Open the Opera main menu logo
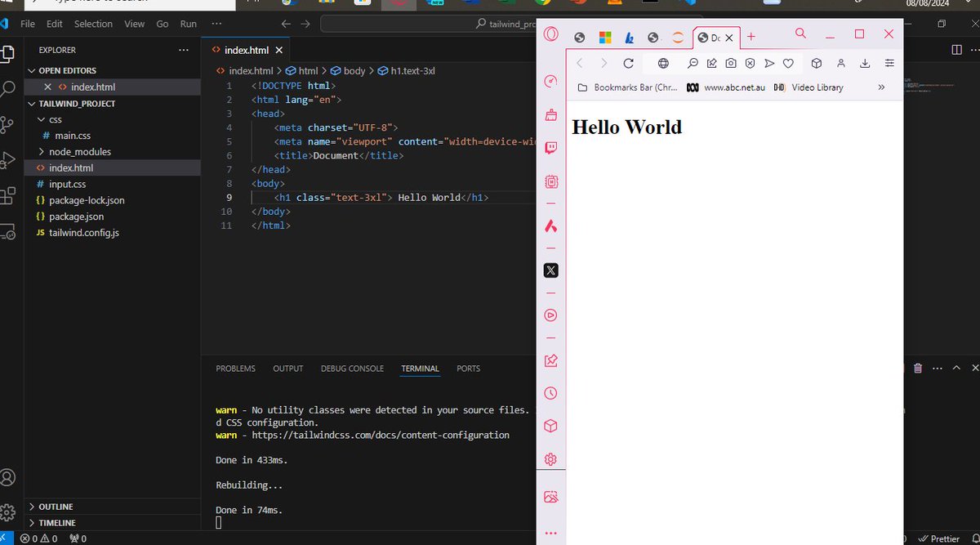Image resolution: width=980 pixels, height=545 pixels. [551, 34]
